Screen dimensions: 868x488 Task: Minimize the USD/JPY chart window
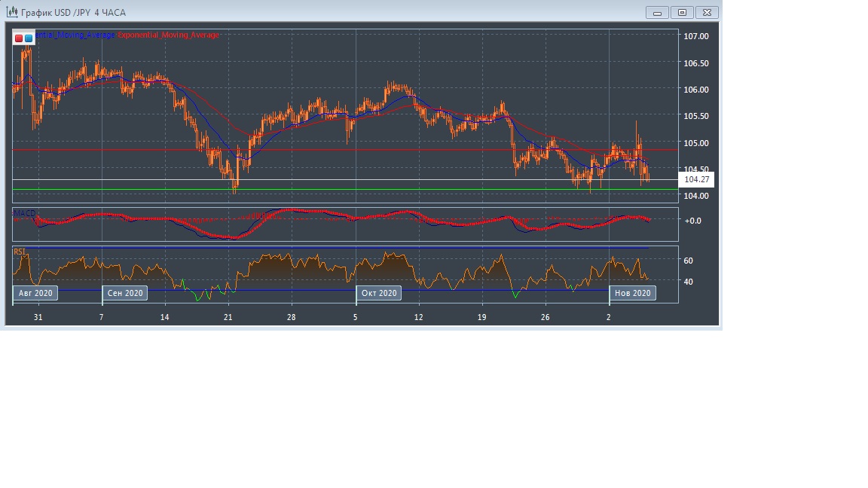[657, 12]
